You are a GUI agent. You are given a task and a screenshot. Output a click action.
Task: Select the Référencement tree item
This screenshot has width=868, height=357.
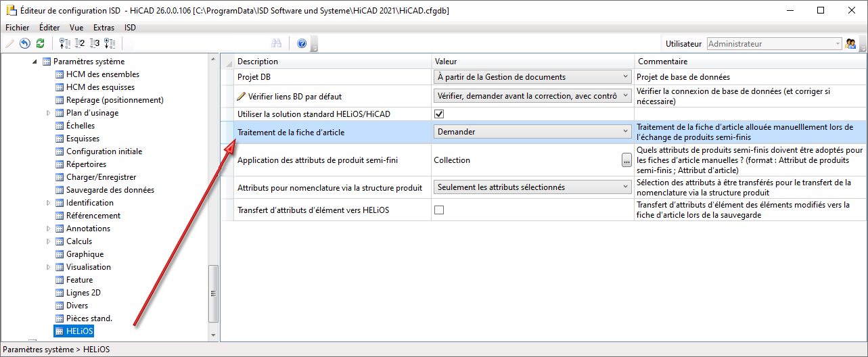[x=93, y=216]
